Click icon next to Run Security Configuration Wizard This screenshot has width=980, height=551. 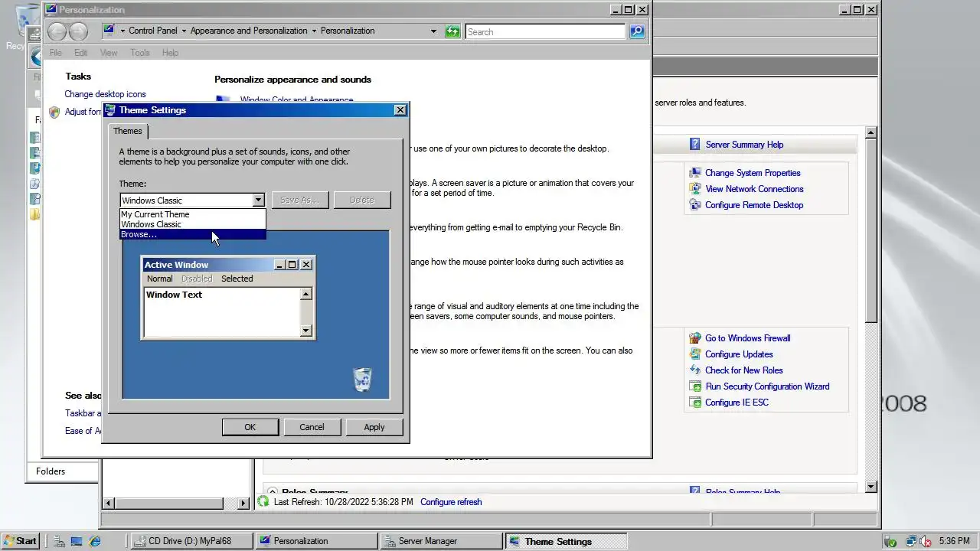(x=694, y=386)
